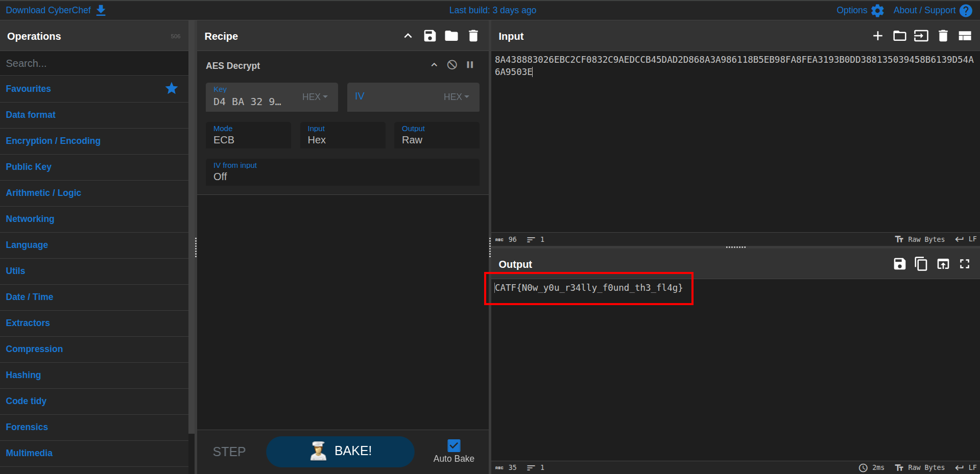Expand the Favourites category

click(94, 89)
